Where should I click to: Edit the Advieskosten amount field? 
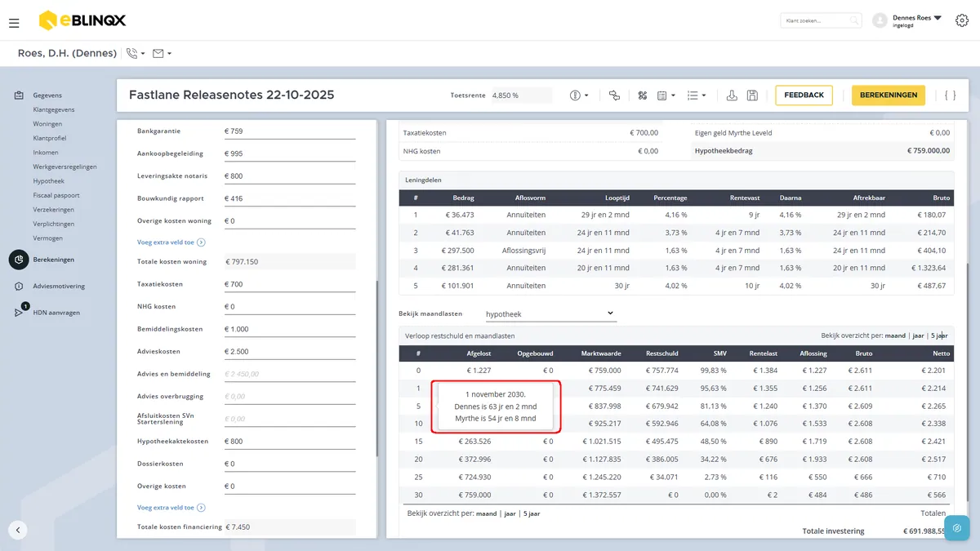click(x=290, y=351)
